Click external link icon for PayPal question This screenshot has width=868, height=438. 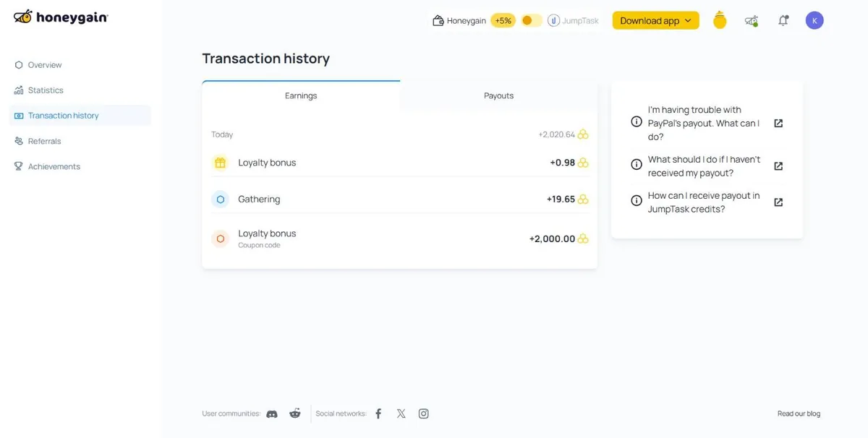[x=778, y=124]
